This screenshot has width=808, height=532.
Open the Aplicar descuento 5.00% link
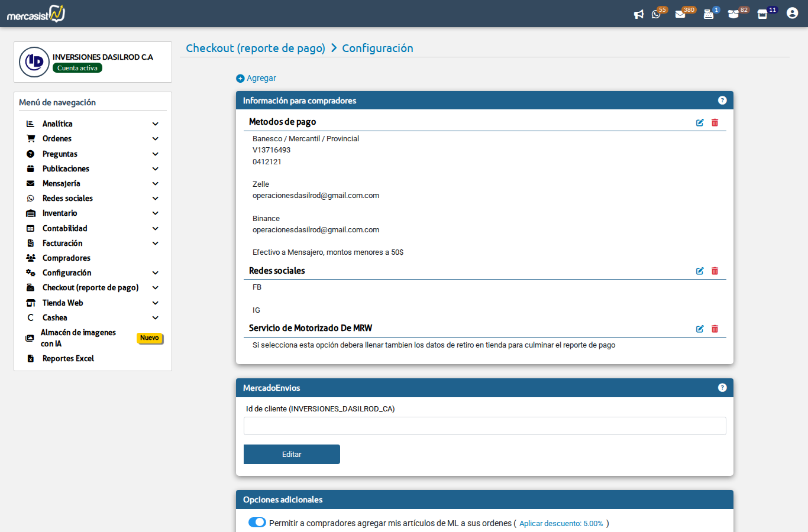[561, 523]
